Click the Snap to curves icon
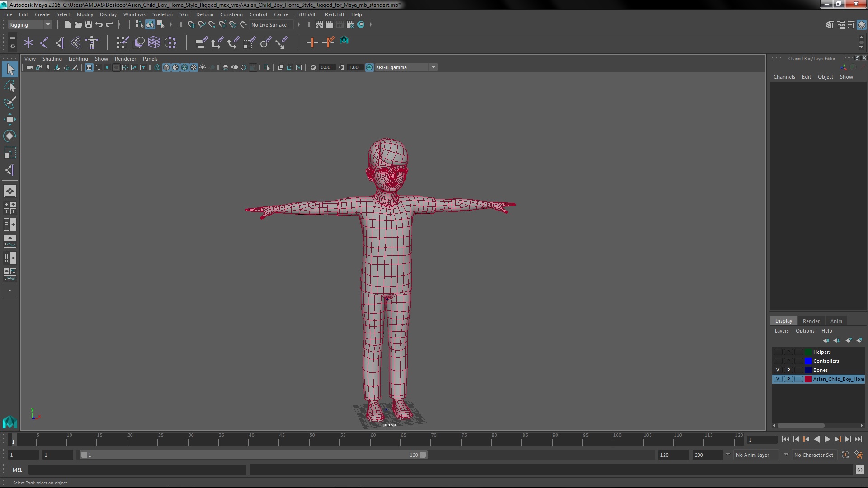Viewport: 868px width, 488px height. pyautogui.click(x=201, y=25)
